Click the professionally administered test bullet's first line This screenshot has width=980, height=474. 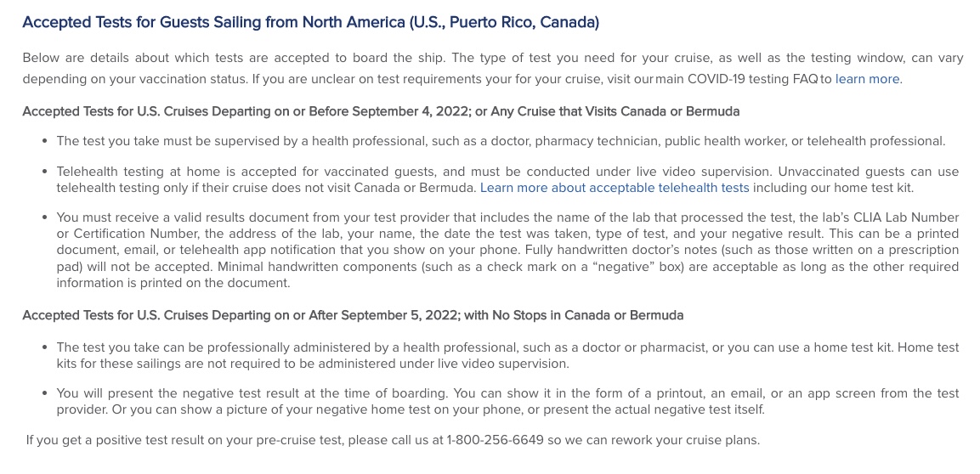coord(507,347)
